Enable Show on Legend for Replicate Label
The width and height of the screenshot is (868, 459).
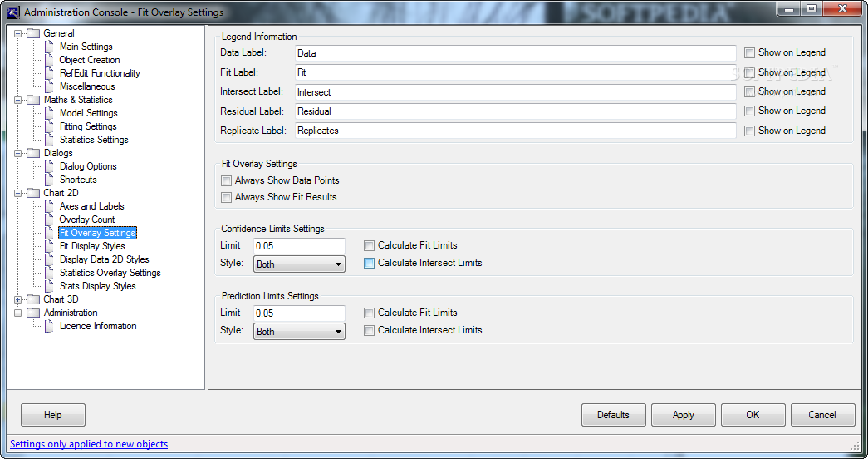pos(749,131)
